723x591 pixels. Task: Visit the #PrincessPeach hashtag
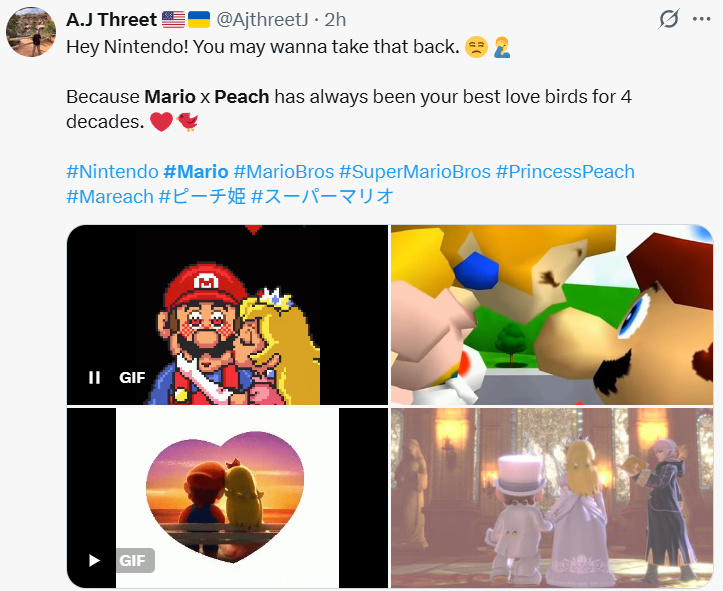tap(565, 171)
